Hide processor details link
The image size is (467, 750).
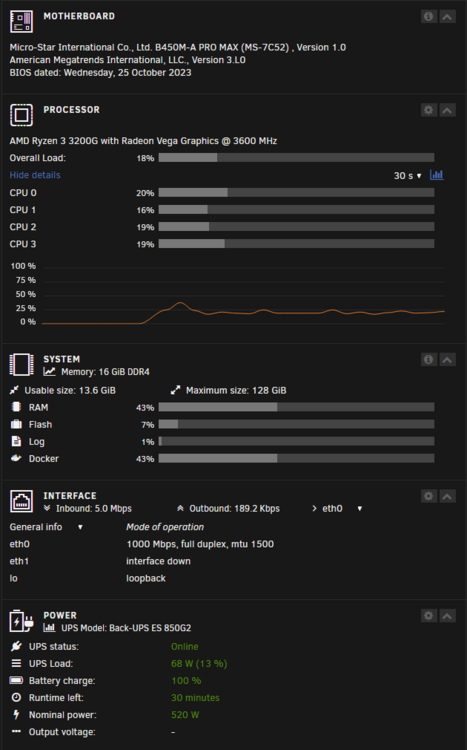[35, 175]
